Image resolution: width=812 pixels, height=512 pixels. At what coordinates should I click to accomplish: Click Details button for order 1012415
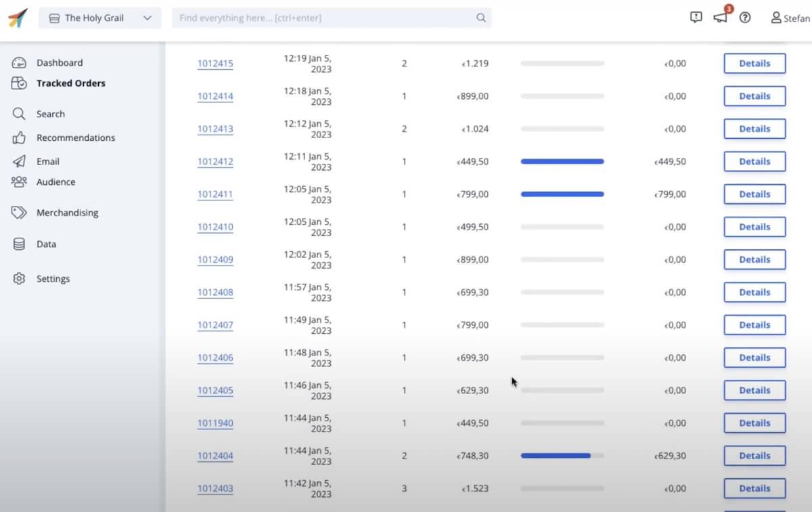(754, 64)
